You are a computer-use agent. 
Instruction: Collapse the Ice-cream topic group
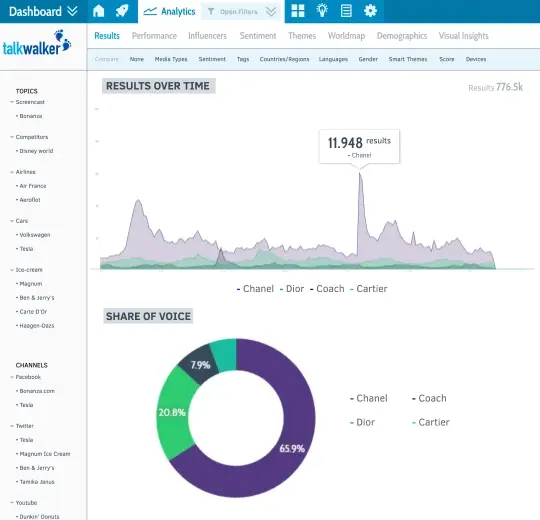[12, 270]
